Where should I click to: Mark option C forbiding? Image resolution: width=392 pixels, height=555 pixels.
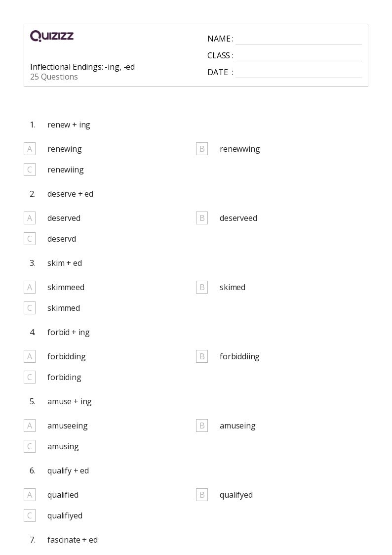30,377
